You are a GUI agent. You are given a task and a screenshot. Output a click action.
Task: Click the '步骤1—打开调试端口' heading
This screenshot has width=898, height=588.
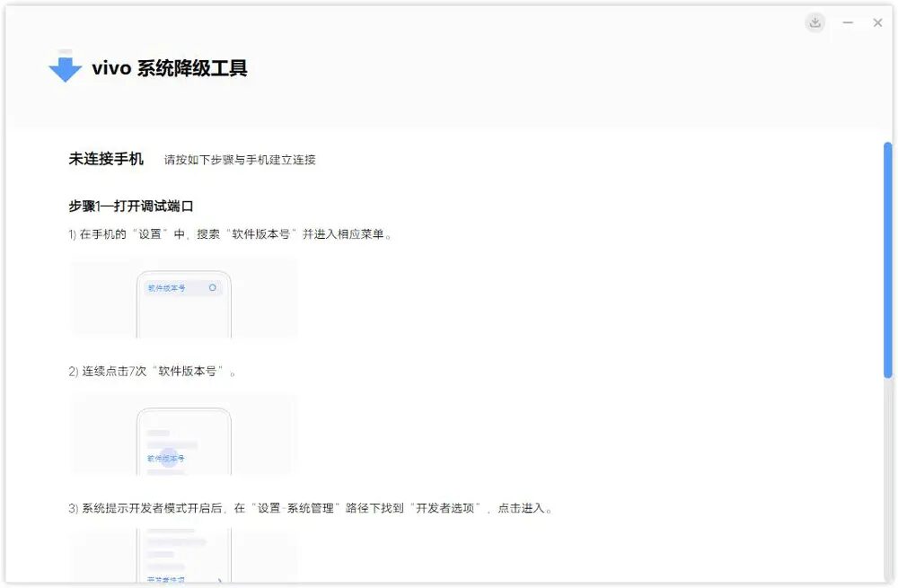[131, 206]
